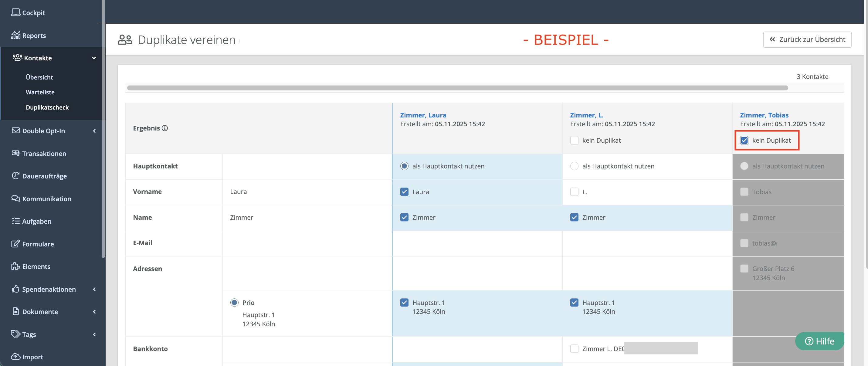Expand the Double Opt-In submenu

[94, 131]
